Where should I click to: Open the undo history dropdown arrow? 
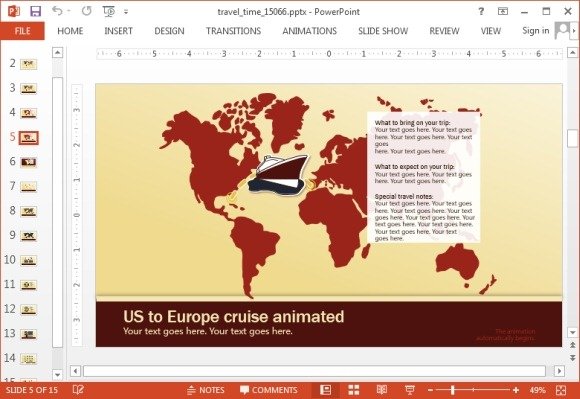[69, 11]
